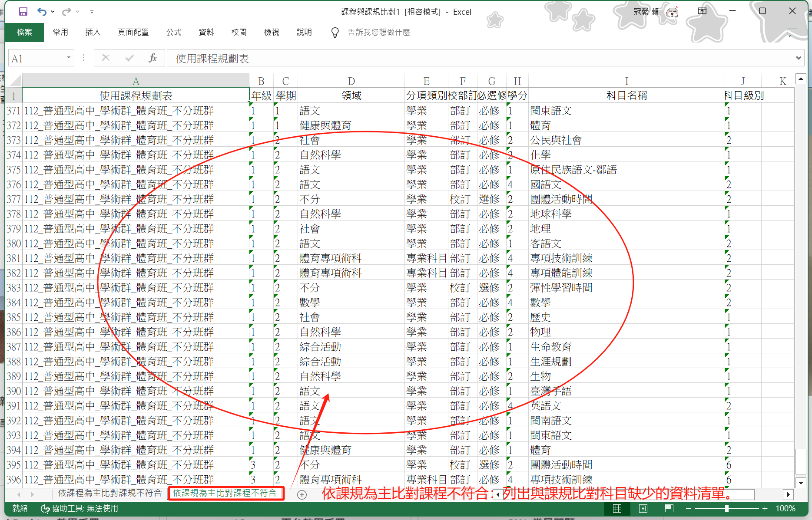Image resolution: width=812 pixels, height=520 pixels.
Task: Select row 380 header
Action: [13, 244]
